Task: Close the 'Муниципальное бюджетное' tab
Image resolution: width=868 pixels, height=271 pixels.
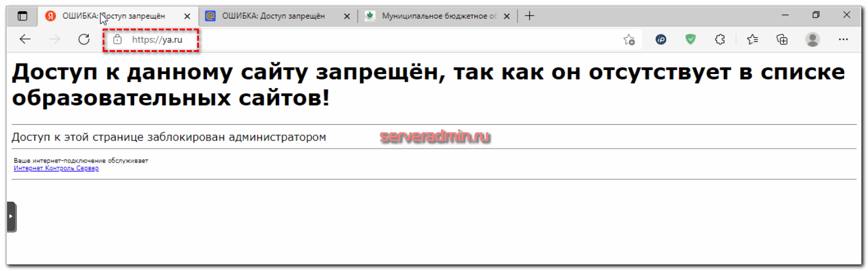Action: (506, 16)
